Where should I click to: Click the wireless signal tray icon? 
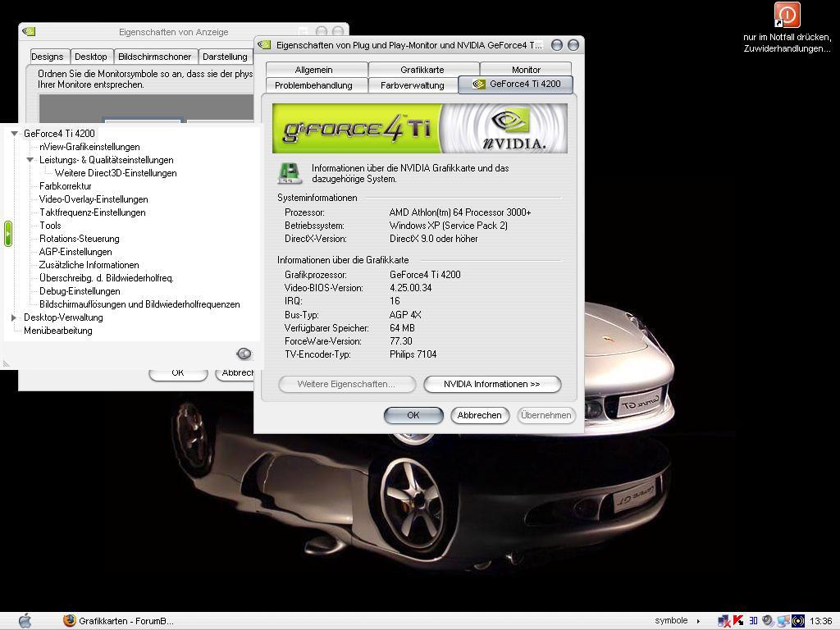point(797,621)
